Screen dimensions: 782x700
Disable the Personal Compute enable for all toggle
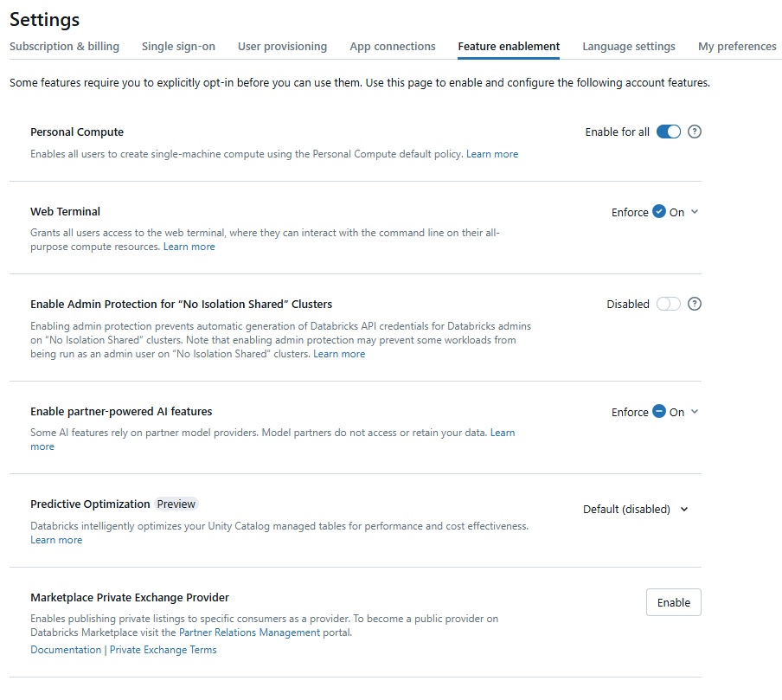(667, 131)
